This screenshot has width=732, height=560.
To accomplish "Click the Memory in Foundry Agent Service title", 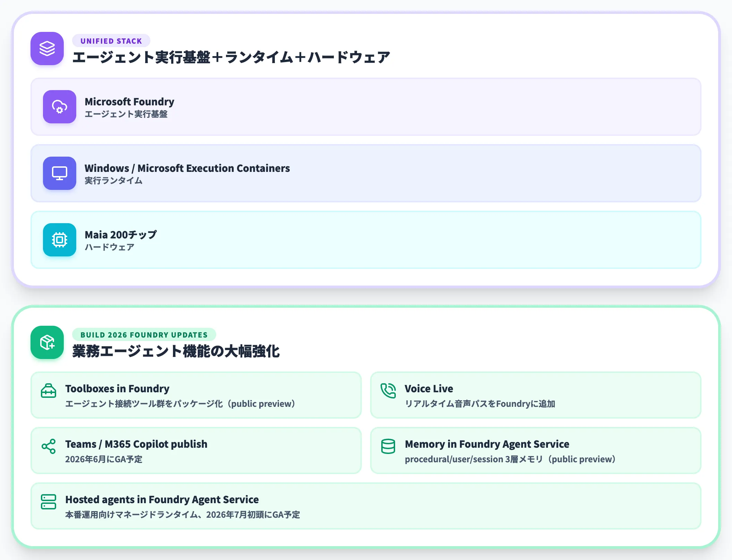I will 487,444.
